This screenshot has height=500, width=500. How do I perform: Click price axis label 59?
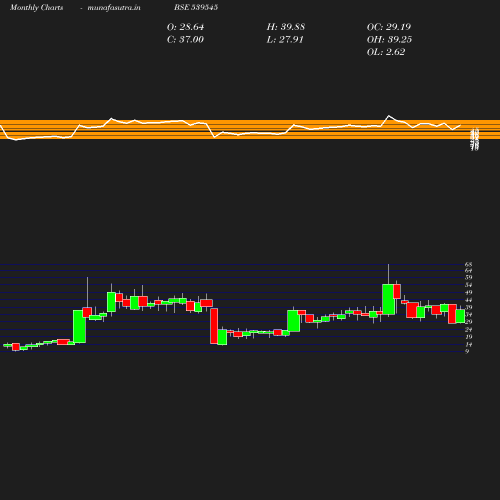click(468, 277)
